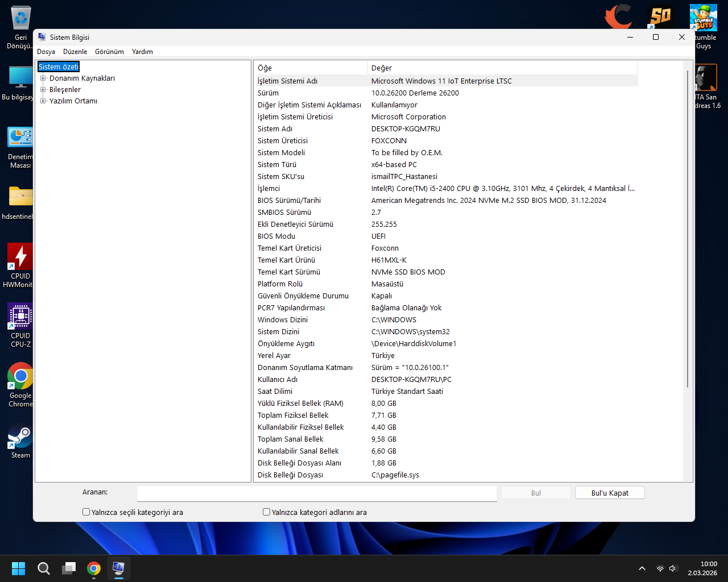This screenshot has width=728, height=582.
Task: Select Güvenli Önyükleme Durumu row
Action: pos(446,296)
